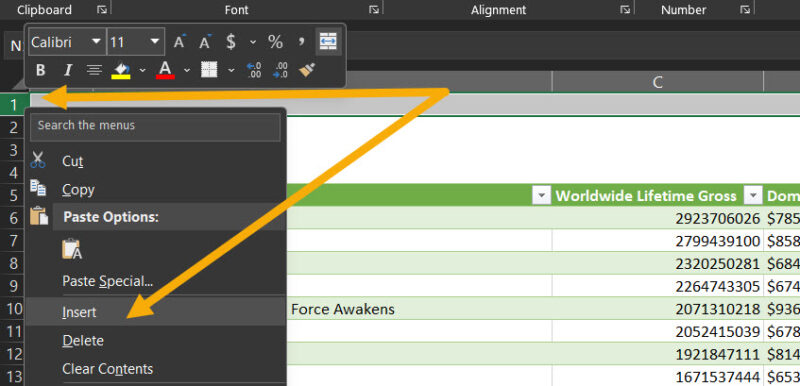Select column C header
Screen dimensions: 800x386
[x=658, y=82]
